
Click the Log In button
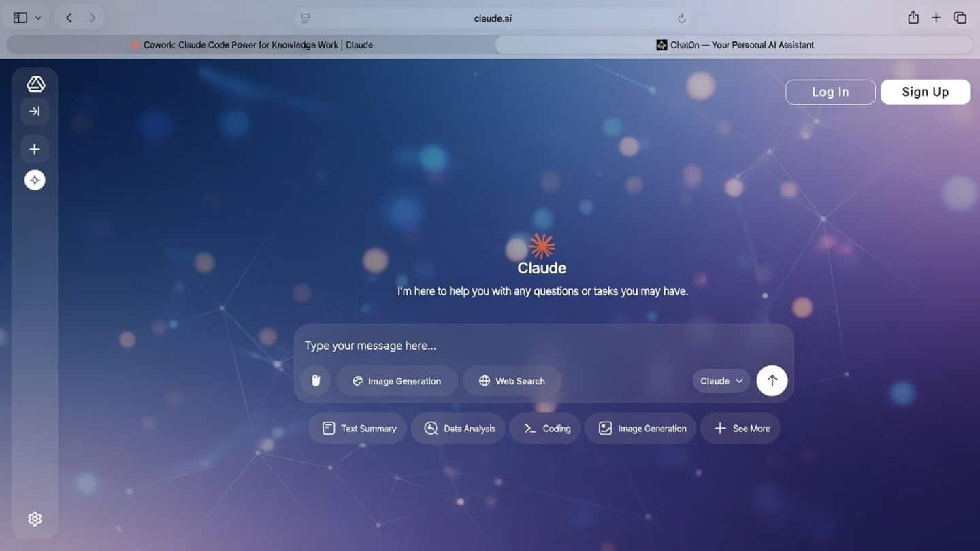pyautogui.click(x=830, y=92)
